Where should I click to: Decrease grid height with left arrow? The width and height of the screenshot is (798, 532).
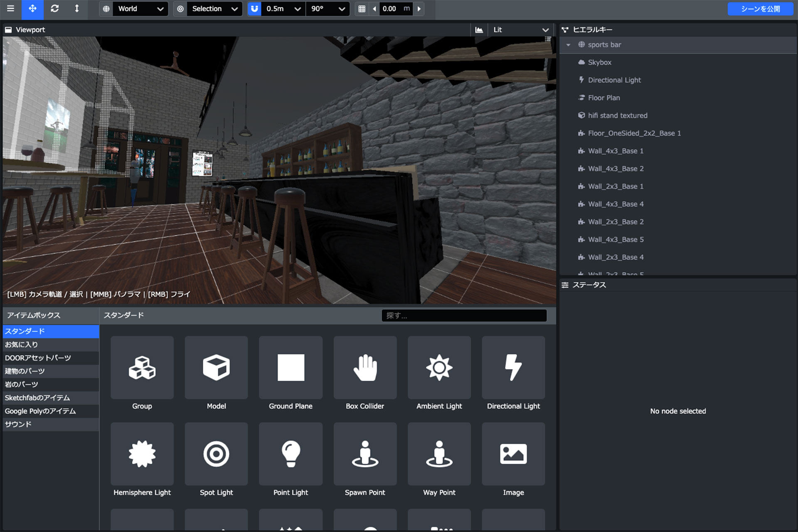[374, 9]
